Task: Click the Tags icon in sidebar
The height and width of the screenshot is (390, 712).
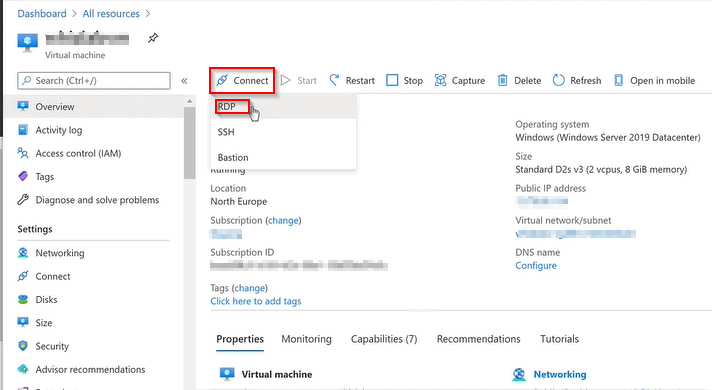Action: pos(23,176)
